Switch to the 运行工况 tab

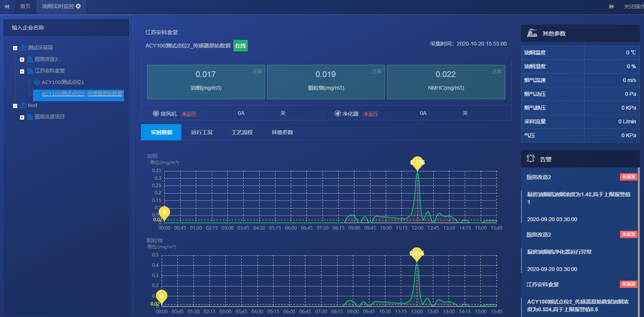[x=202, y=132]
